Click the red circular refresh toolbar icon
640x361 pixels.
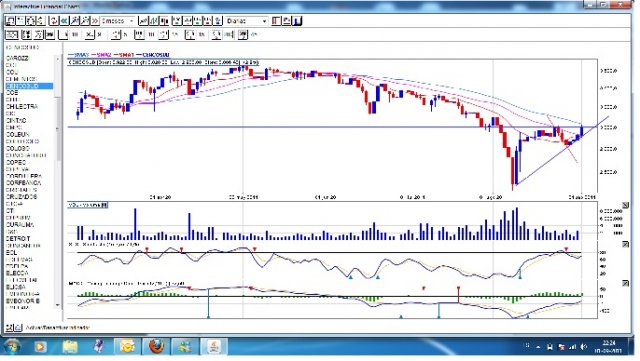click(53, 21)
